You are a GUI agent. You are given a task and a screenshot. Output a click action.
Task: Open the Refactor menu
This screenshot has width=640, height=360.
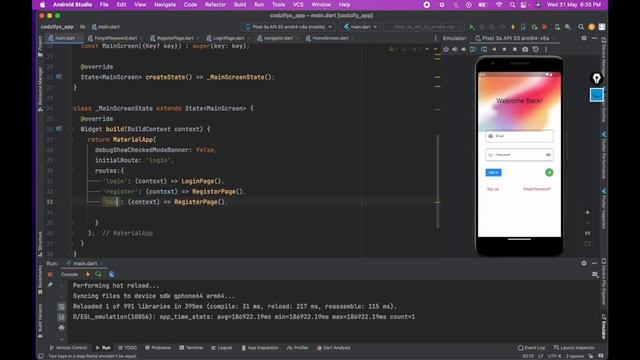tap(215, 5)
